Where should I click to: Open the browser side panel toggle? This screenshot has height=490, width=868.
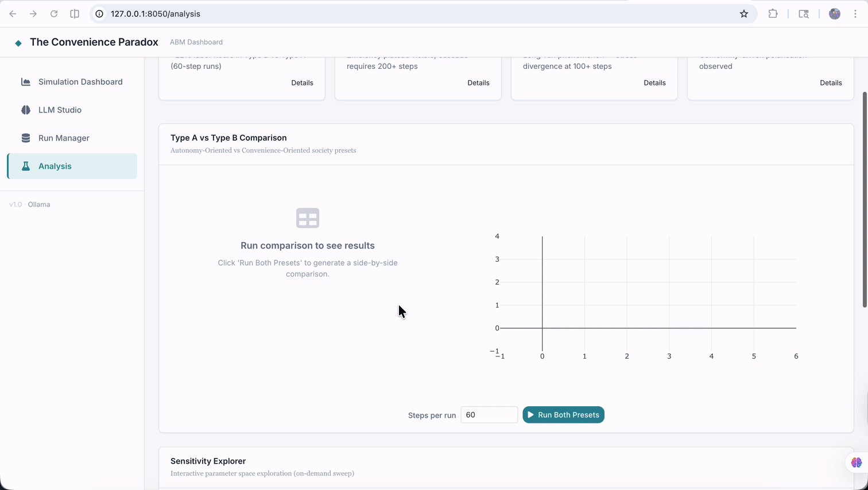75,14
